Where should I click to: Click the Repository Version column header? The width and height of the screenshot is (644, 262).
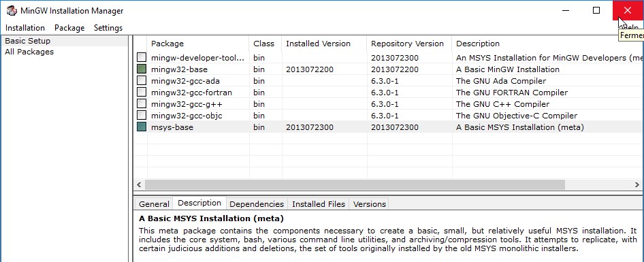tap(410, 44)
